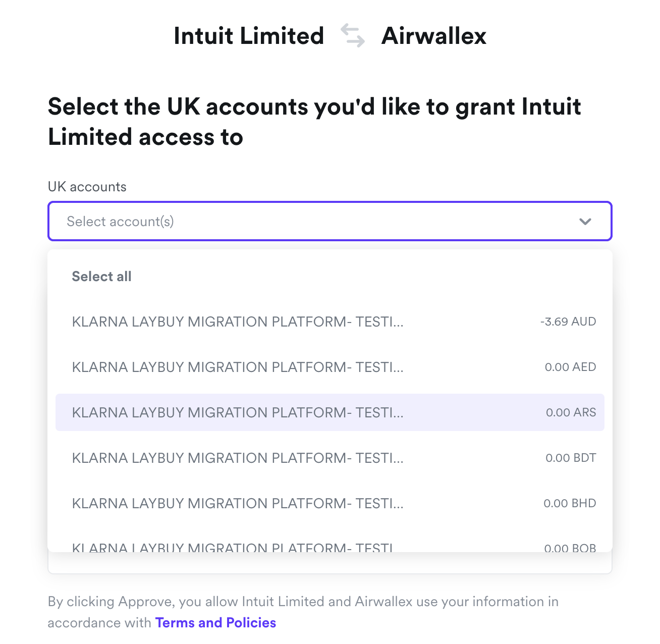This screenshot has height=644, width=660.
Task: Click the 0.00 ARS balance amount
Action: [571, 413]
